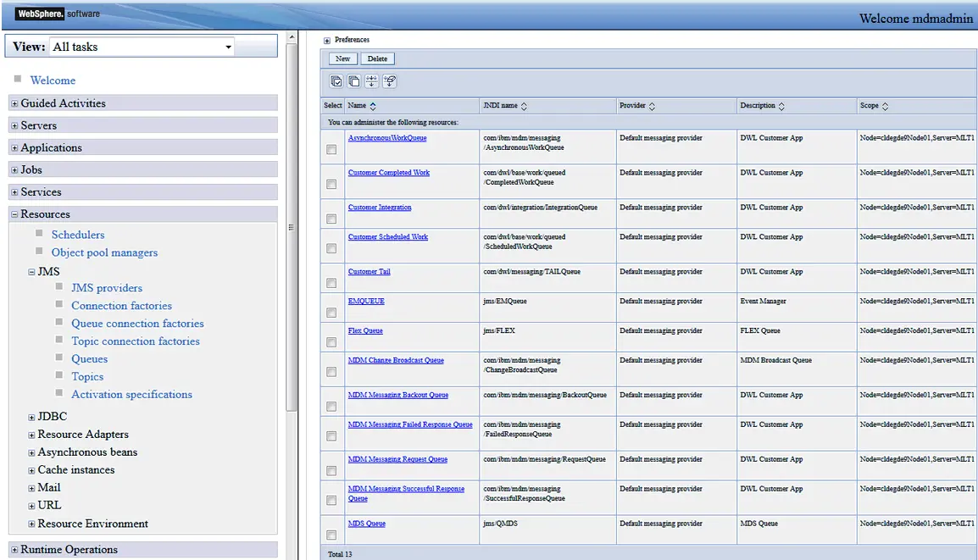The height and width of the screenshot is (560, 978).
Task: Open the Customer Tail queue link
Action: (370, 271)
